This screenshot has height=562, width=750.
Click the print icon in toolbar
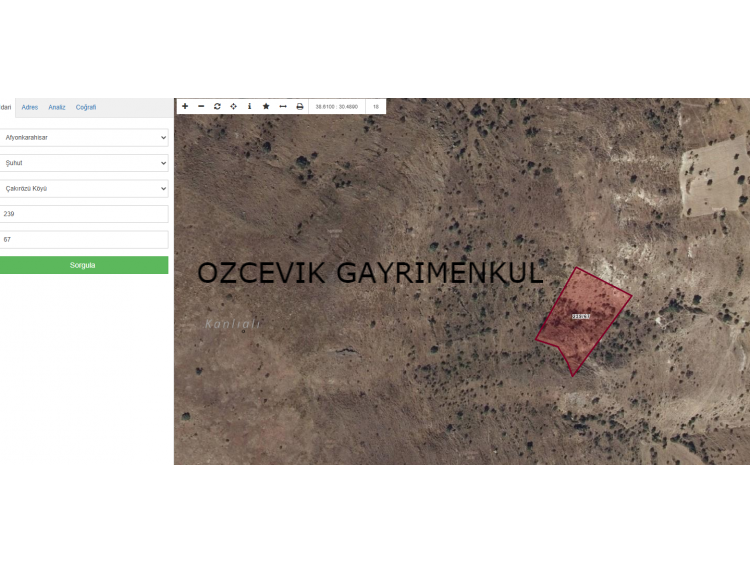pos(299,106)
